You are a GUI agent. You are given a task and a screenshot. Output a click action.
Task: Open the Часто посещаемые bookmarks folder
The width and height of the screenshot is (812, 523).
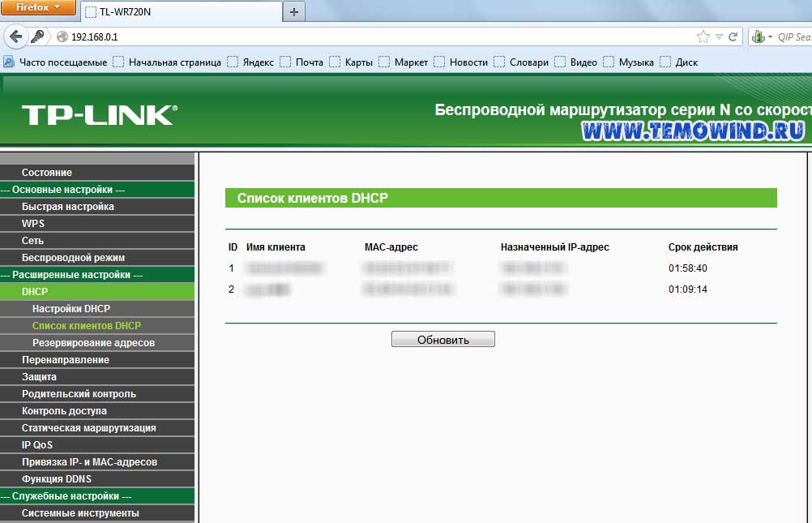[x=55, y=62]
